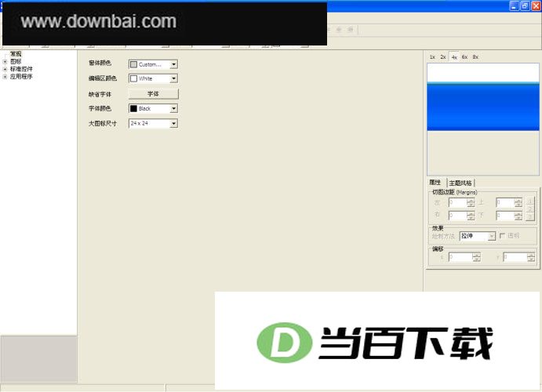Expand the 标准控件 tree branch
542x392 pixels.
[5, 70]
